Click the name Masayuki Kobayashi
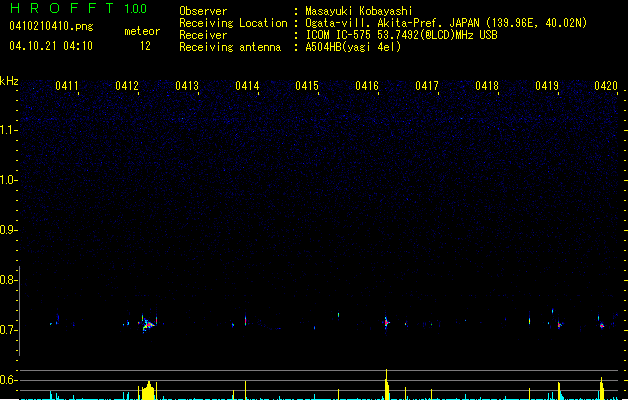629x400 pixels. tap(359, 11)
